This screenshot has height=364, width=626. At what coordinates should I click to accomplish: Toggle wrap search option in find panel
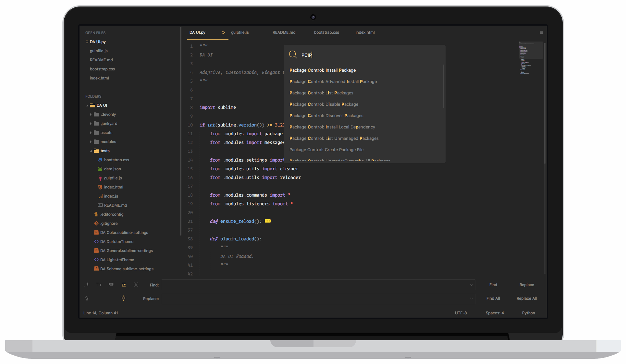[124, 285]
